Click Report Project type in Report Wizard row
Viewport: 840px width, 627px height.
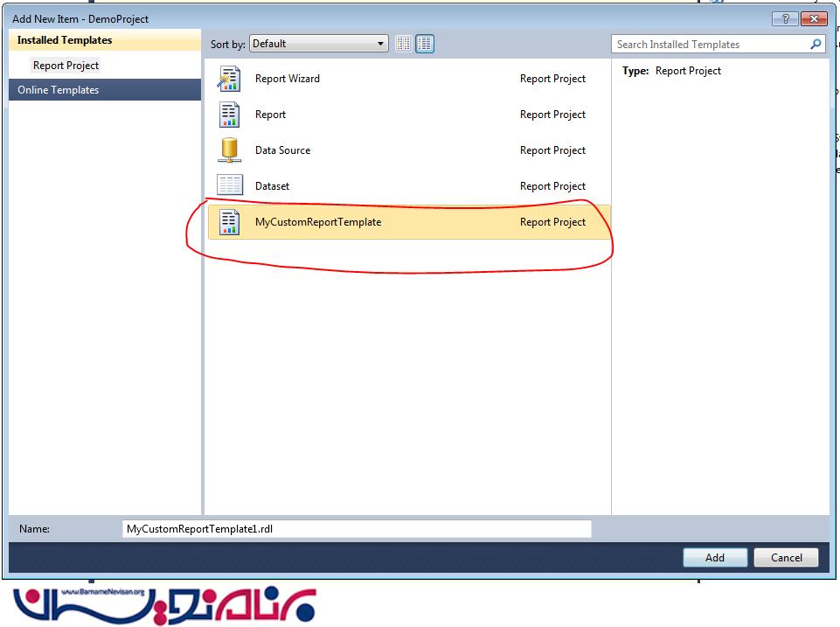click(552, 79)
